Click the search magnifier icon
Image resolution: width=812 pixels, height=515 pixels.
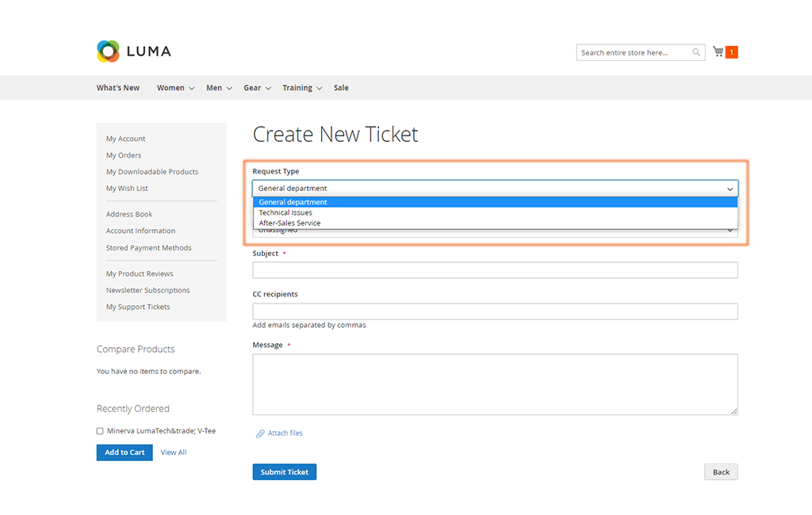(696, 52)
